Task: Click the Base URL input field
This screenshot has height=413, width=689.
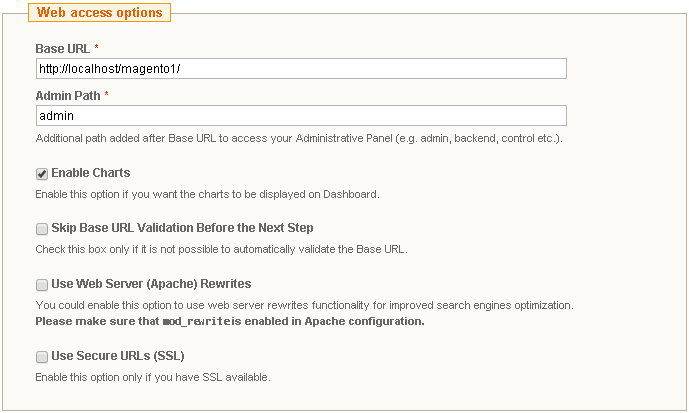Action: (301, 68)
